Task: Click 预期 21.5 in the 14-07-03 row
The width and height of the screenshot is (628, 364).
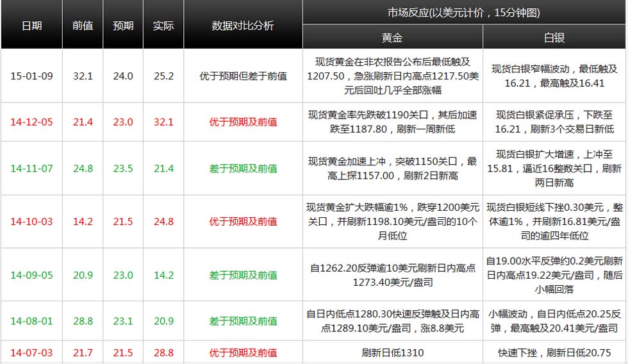Action: coord(123,353)
